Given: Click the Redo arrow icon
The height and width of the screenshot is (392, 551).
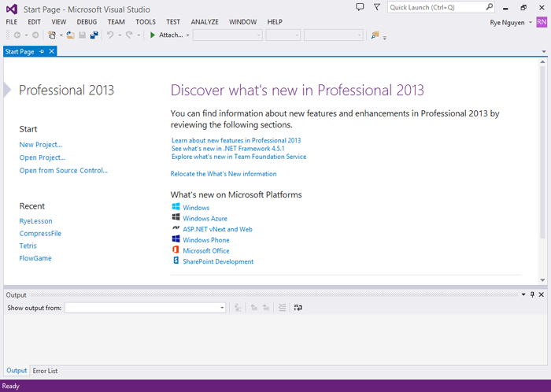Looking at the screenshot, I should [129, 35].
